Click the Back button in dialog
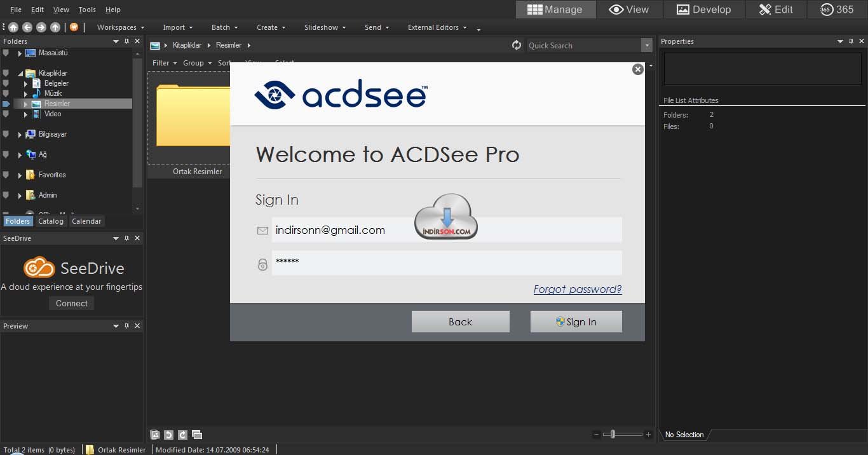Viewport: 868px width, 455px height. point(461,322)
